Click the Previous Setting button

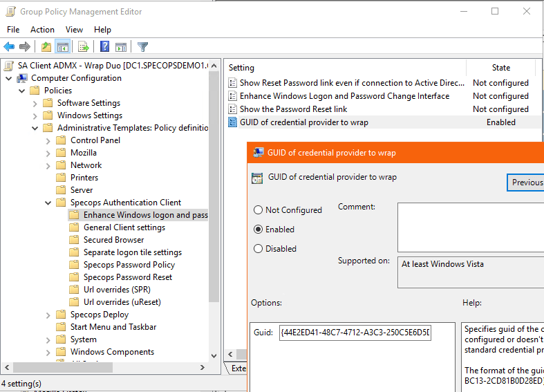click(x=525, y=183)
